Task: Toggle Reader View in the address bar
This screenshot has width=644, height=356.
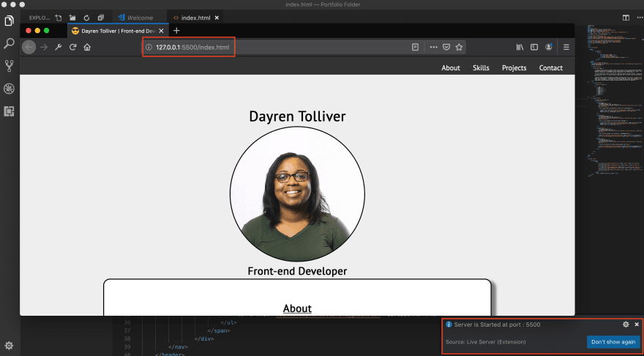Action: pyautogui.click(x=415, y=48)
